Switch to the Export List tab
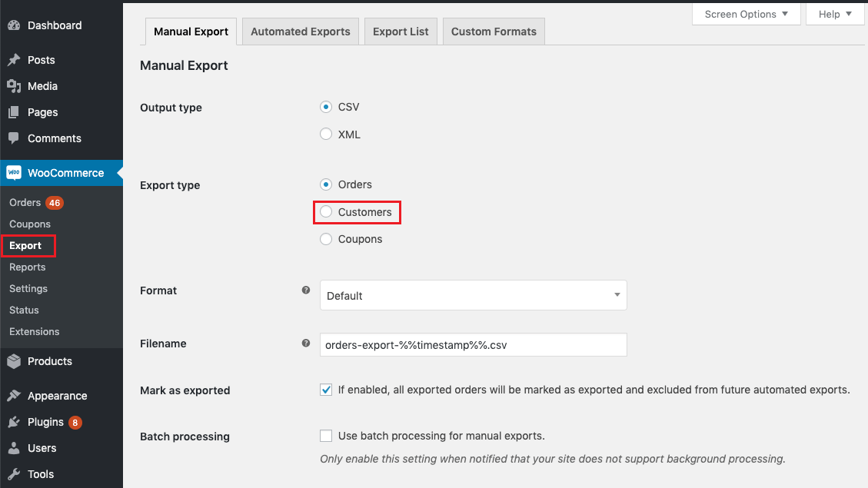The width and height of the screenshot is (868, 488). pos(401,32)
